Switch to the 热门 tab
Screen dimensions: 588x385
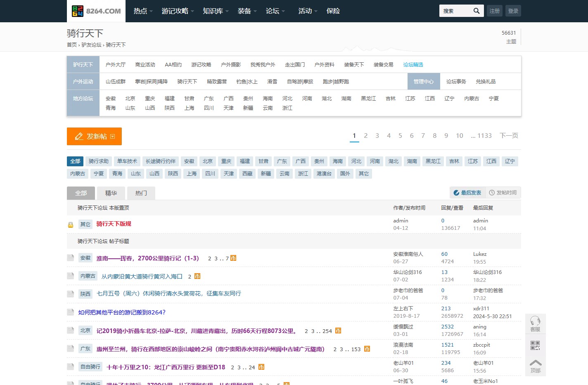(141, 193)
